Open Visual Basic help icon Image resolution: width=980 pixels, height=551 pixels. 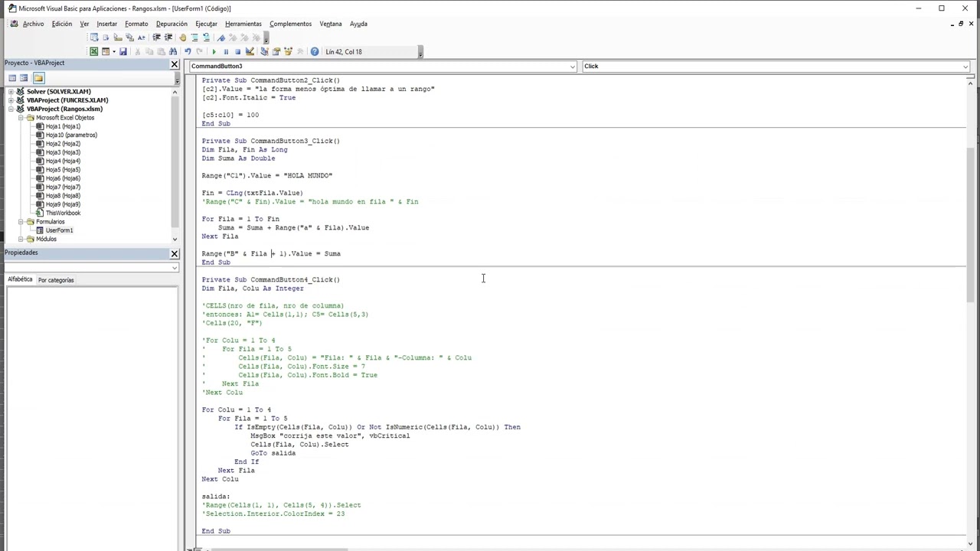315,51
